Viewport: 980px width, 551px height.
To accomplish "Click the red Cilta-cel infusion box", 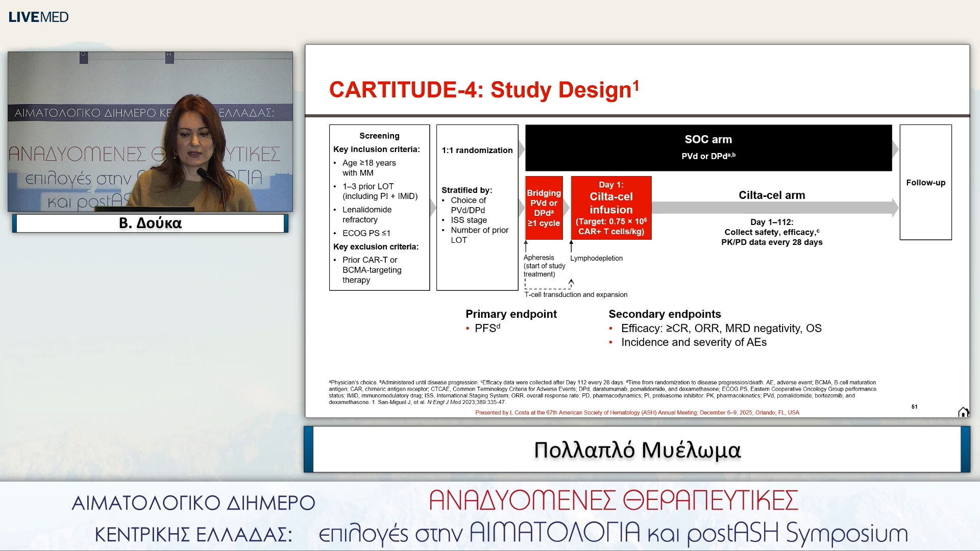I will pyautogui.click(x=611, y=208).
